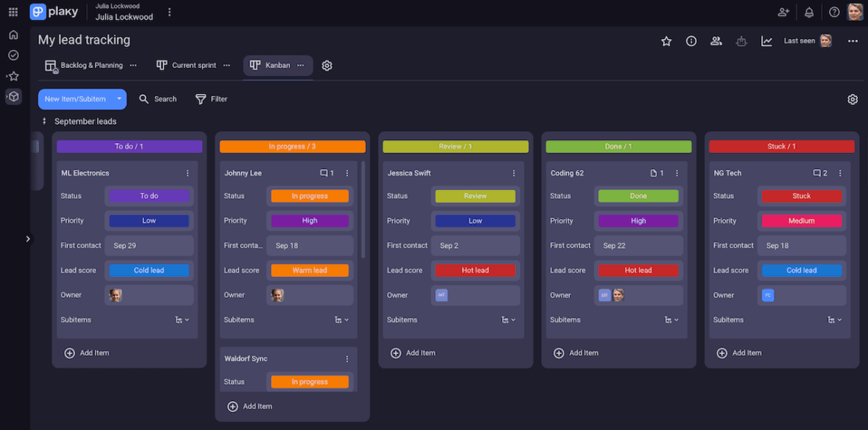868x430 pixels.
Task: Open ML Electronics card options menu
Action: tap(187, 174)
